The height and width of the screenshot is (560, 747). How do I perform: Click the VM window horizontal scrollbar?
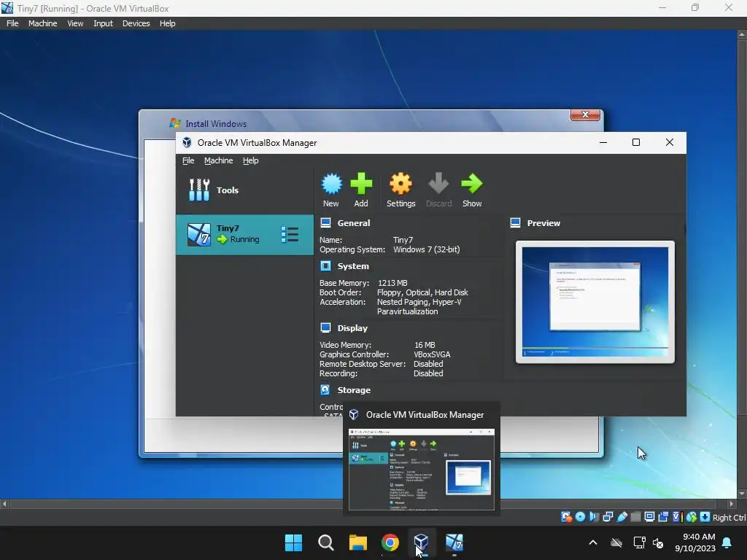368,504
